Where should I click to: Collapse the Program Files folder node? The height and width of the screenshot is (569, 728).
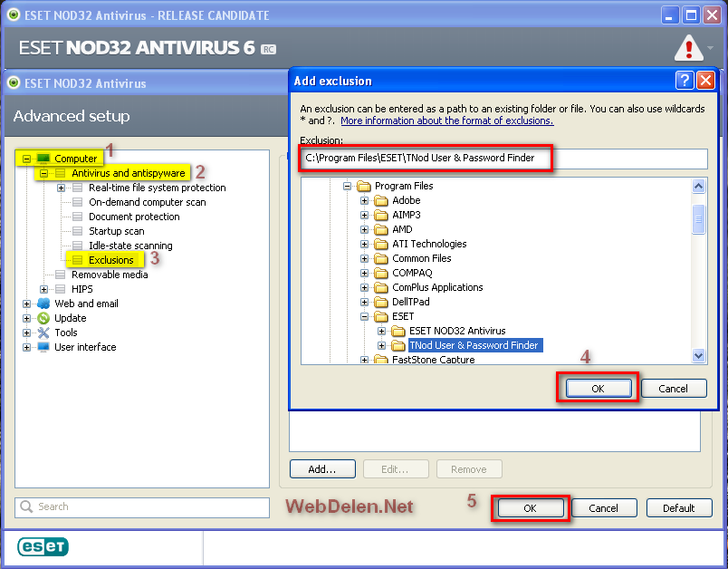click(347, 187)
